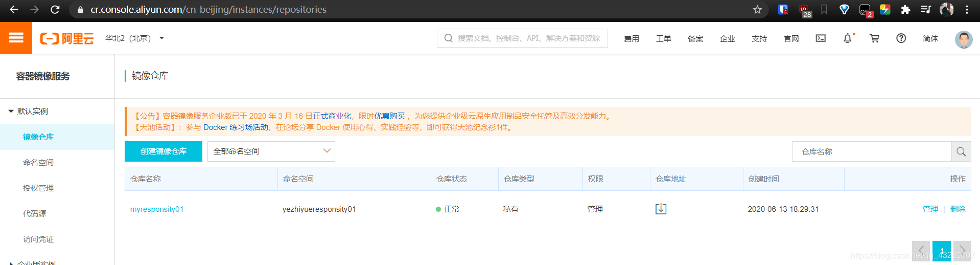Open the media control playlist icon
The image size is (980, 265).
coord(926,9)
